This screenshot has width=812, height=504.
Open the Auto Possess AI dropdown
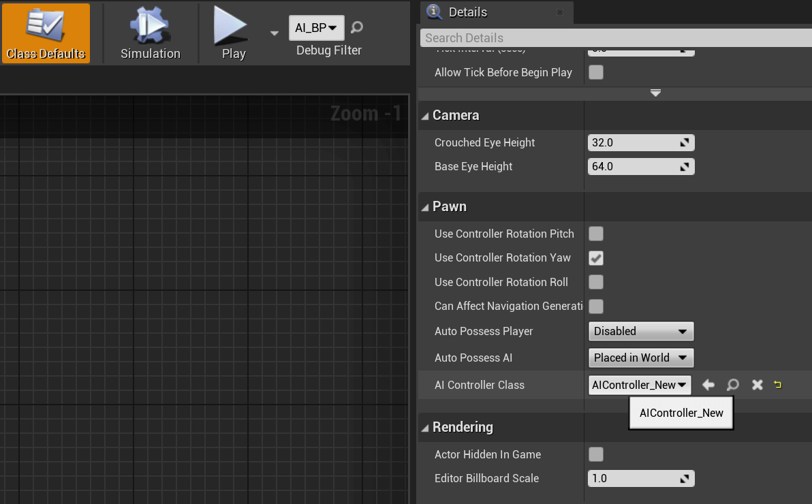tap(641, 358)
